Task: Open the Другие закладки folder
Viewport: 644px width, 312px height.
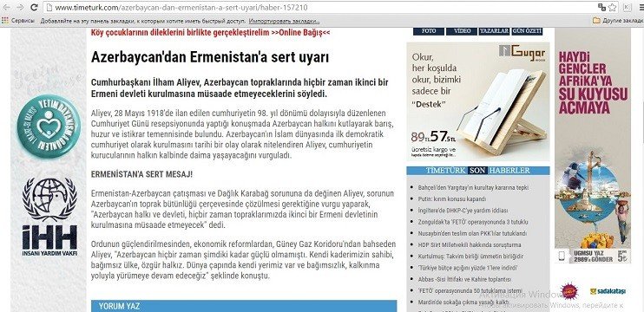Action: click(618, 20)
